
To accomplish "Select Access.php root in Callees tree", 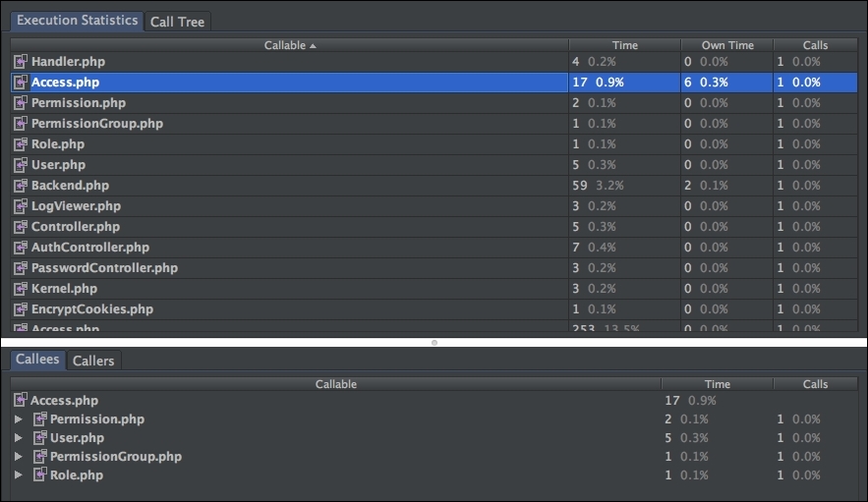I will tap(64, 400).
